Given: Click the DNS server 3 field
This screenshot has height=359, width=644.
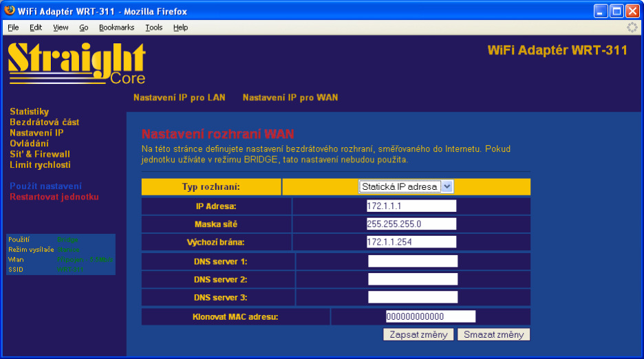Looking at the screenshot, I should coord(413,297).
